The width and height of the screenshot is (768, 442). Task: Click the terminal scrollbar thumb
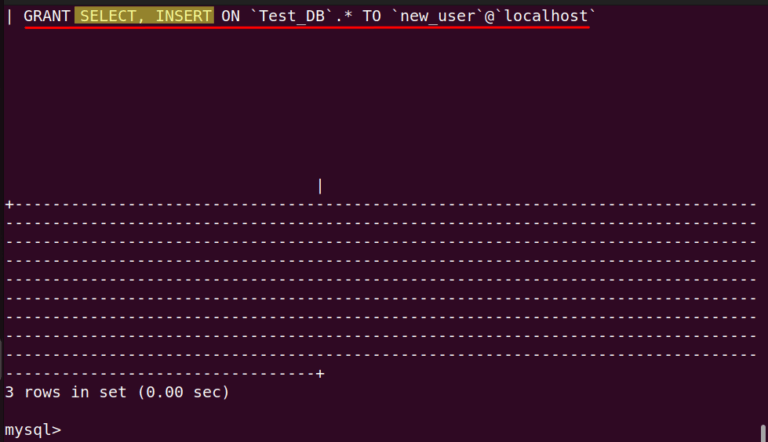(x=763, y=434)
